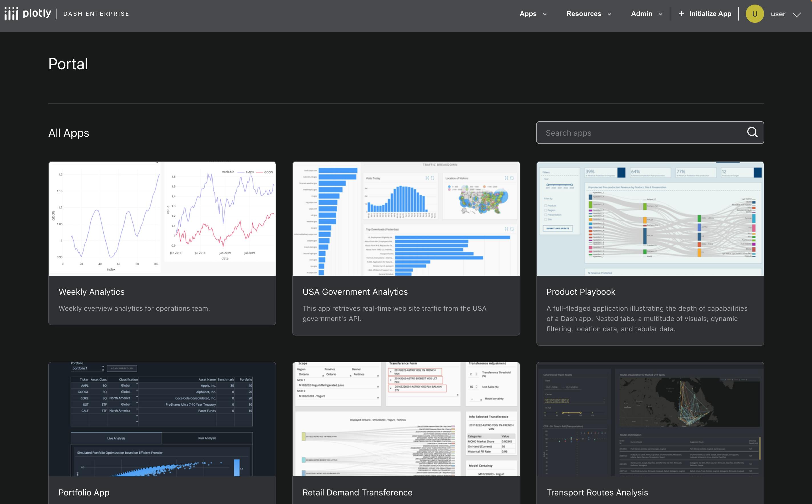Screen dimensions: 812x504
Task: Open the user avatar circle labeled U
Action: click(755, 13)
